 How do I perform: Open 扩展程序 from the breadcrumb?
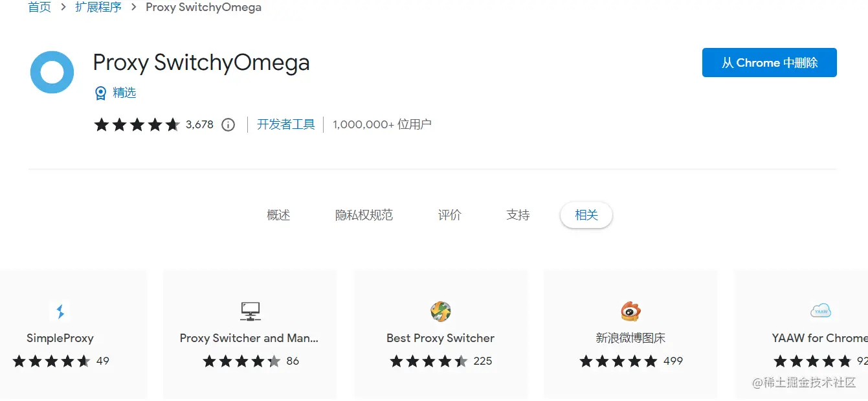coord(98,7)
